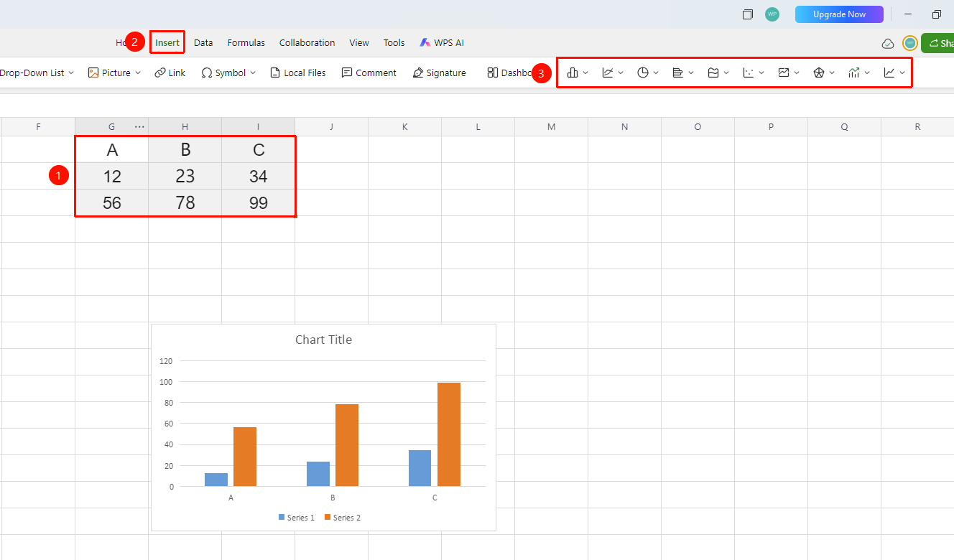Insert a column chart from the toolbar
Image resolution: width=954 pixels, height=560 pixels.
click(x=573, y=73)
